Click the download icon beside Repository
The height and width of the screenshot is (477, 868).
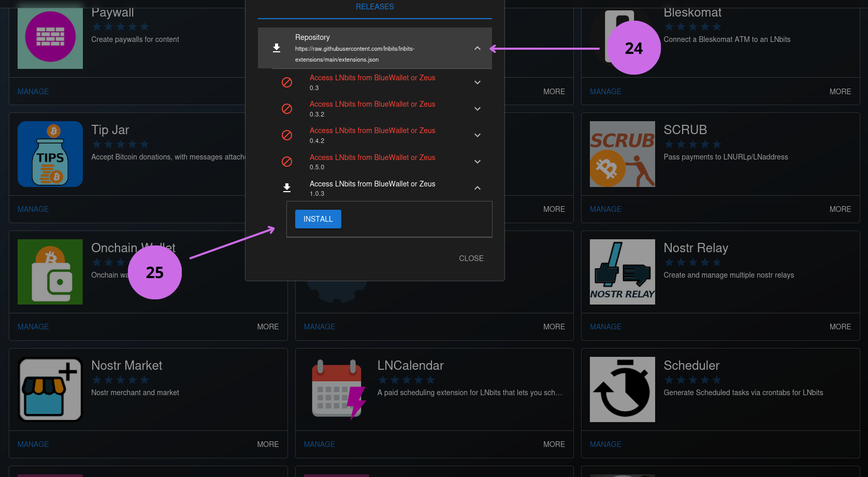[277, 48]
